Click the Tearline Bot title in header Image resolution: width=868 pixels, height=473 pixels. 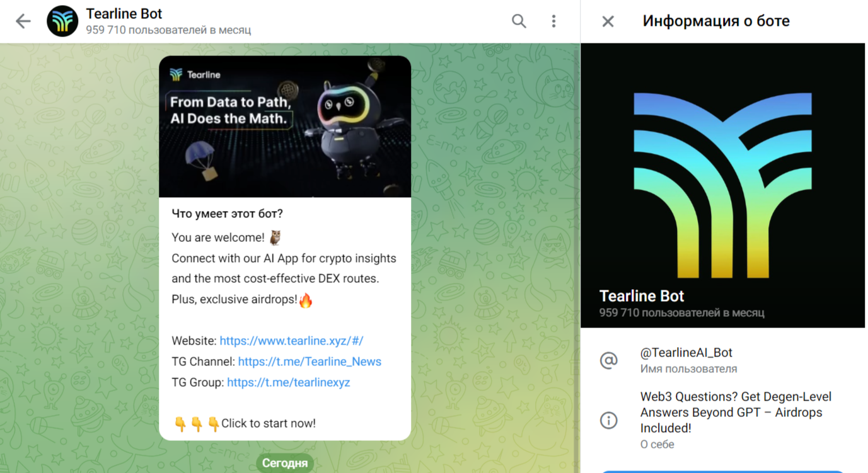pyautogui.click(x=124, y=13)
